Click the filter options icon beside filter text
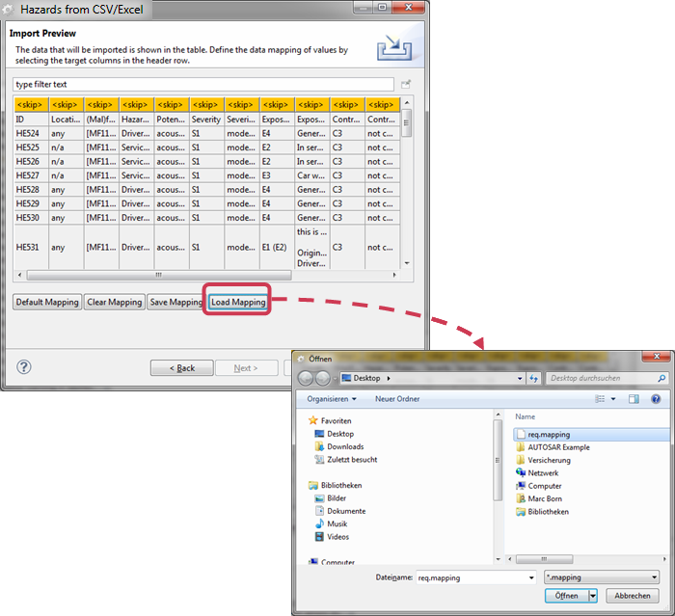 pyautogui.click(x=406, y=84)
